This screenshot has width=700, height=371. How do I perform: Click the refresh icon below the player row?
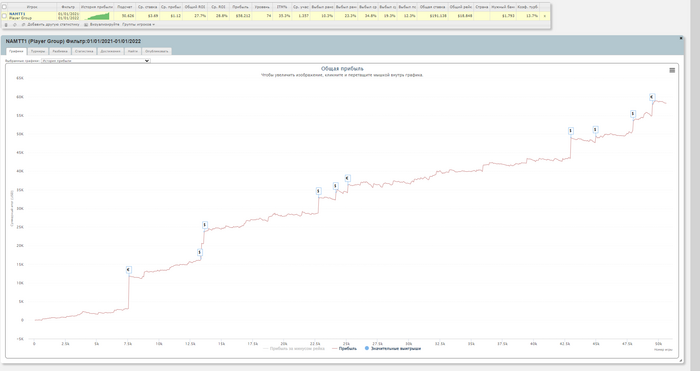click(14, 25)
